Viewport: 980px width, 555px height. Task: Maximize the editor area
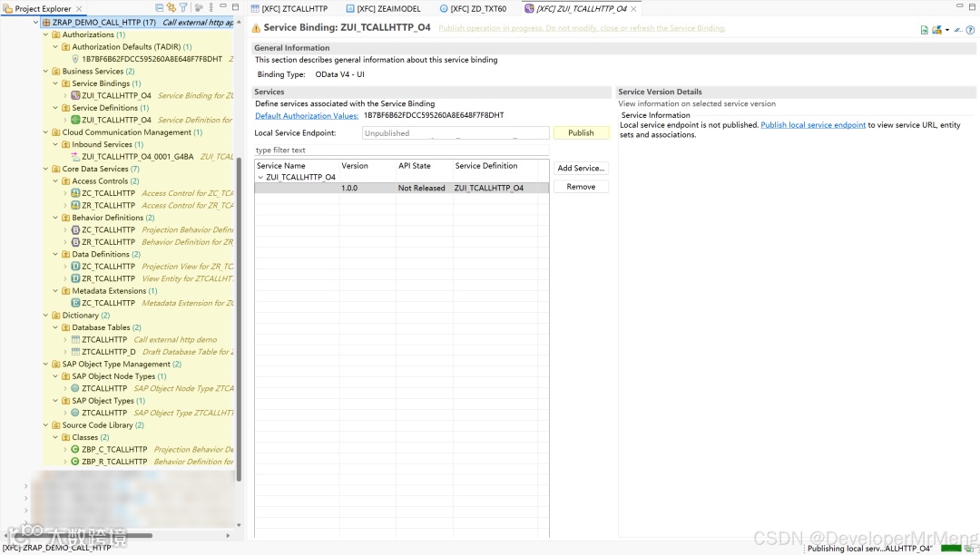coord(973,5)
